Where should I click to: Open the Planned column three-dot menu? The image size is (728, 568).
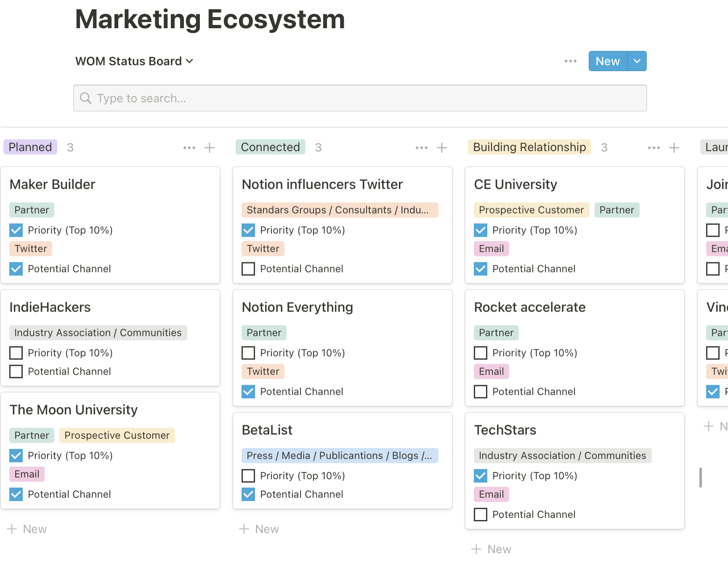click(189, 147)
